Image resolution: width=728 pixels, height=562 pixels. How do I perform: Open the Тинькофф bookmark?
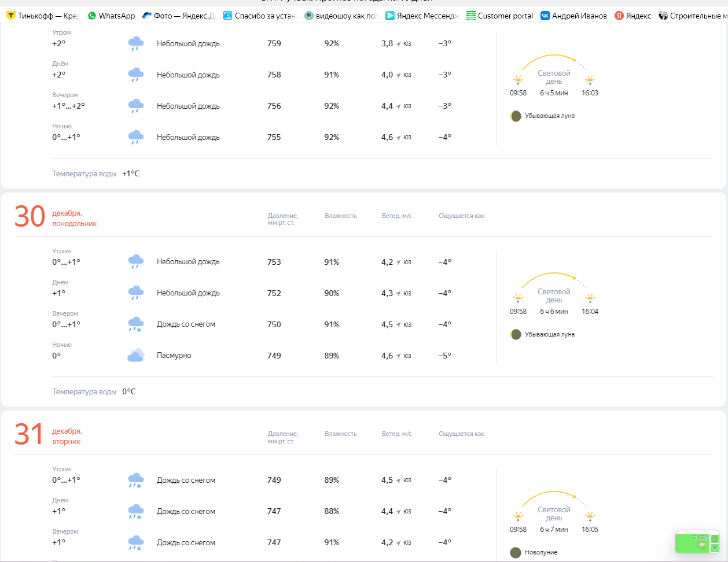[x=43, y=16]
